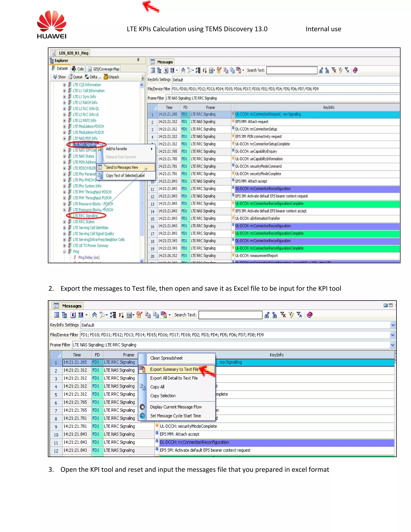The width and height of the screenshot is (411, 532).
Task: Click the filter X clear icon in lower toolbar
Action: [299, 315]
